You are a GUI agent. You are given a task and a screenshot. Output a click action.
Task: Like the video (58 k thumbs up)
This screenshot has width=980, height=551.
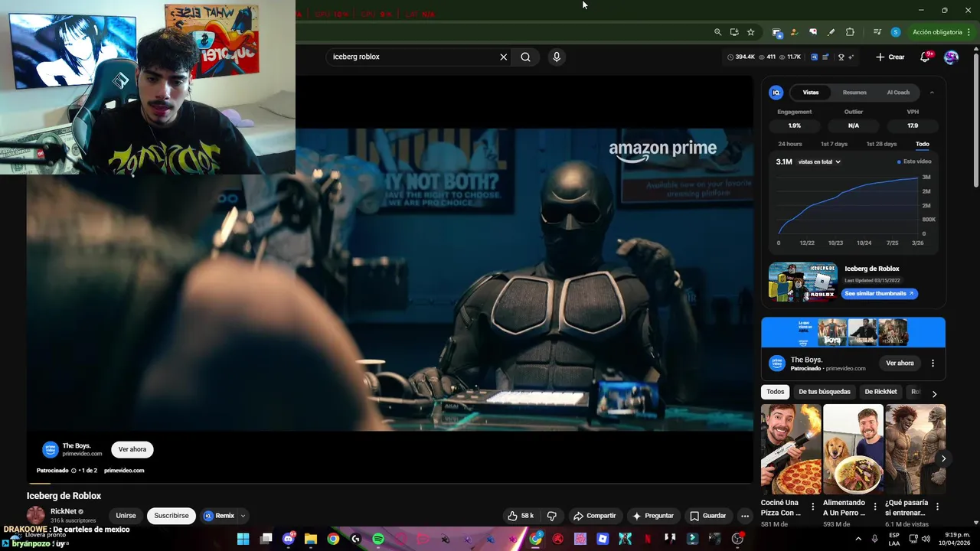point(521,516)
